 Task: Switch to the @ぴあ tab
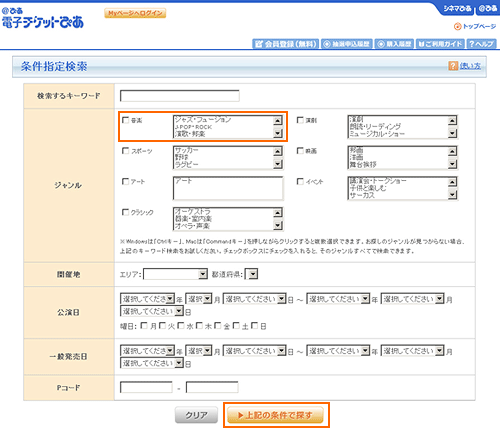pos(487,9)
